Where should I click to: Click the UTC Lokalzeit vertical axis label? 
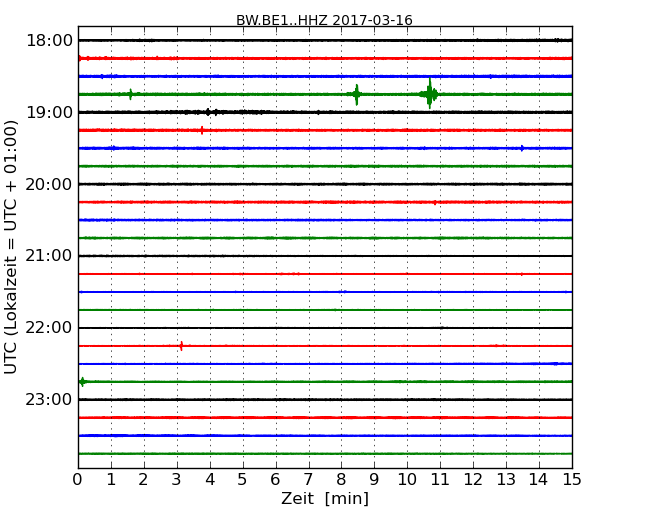point(10,247)
